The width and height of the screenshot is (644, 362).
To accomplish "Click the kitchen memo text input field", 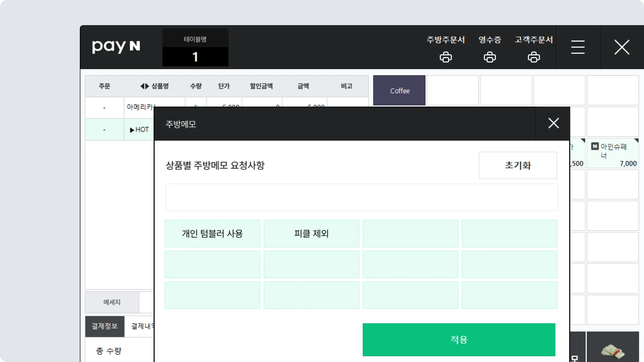I will 362,197.
